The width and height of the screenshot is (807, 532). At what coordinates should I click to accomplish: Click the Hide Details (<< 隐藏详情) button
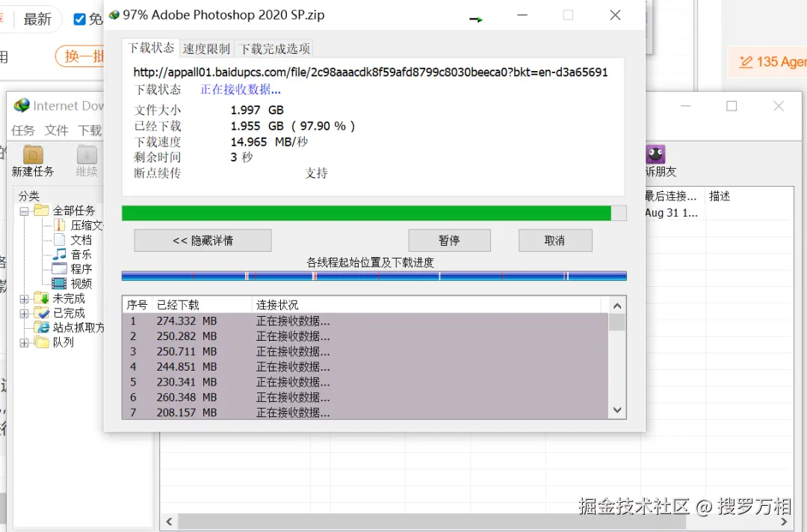point(202,241)
